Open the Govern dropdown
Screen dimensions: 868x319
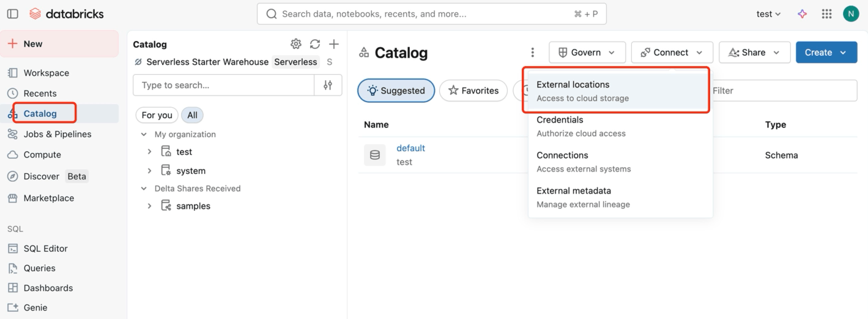[587, 53]
